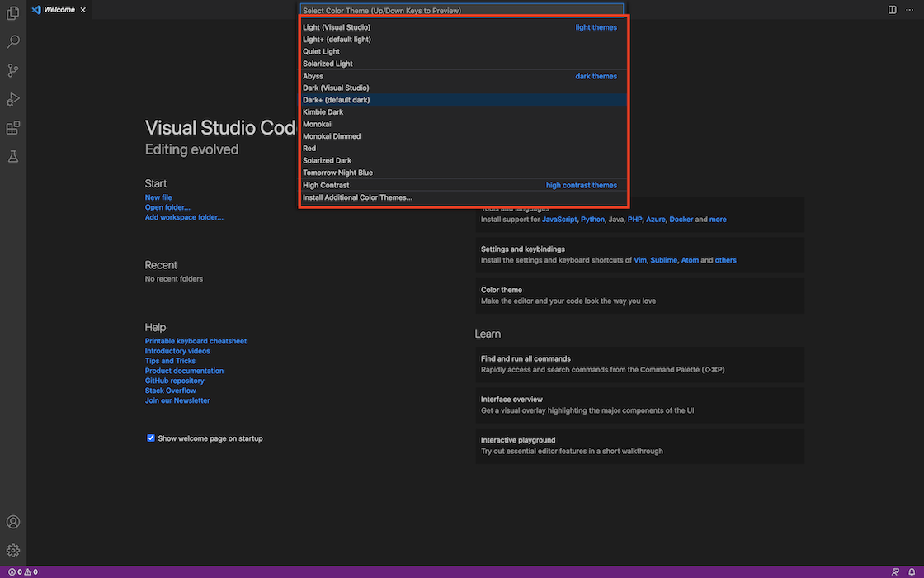Open the Run and Debug panel icon
This screenshot has height=578, width=924.
[12, 98]
